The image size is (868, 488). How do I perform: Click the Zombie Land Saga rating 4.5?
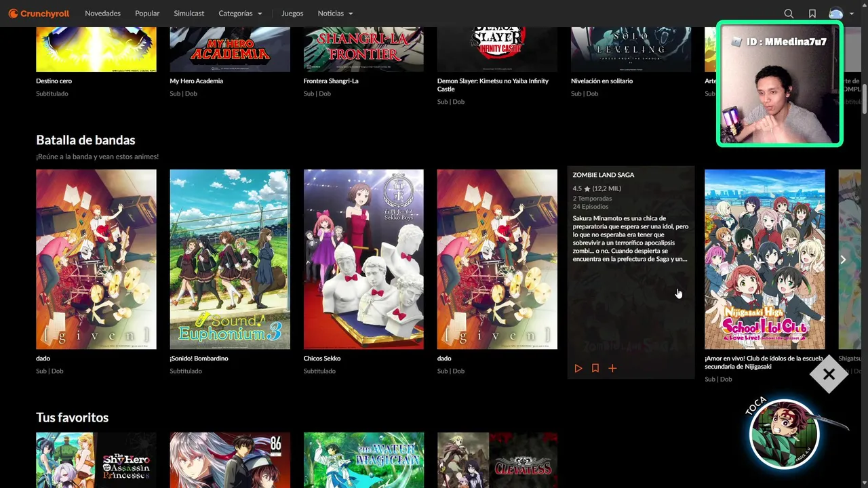[577, 188]
